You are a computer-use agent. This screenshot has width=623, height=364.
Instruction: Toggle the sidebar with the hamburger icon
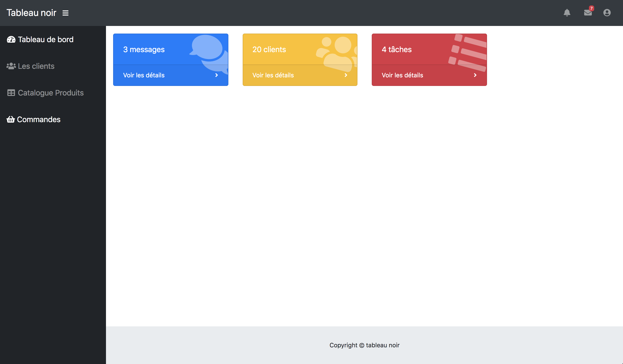tap(65, 13)
